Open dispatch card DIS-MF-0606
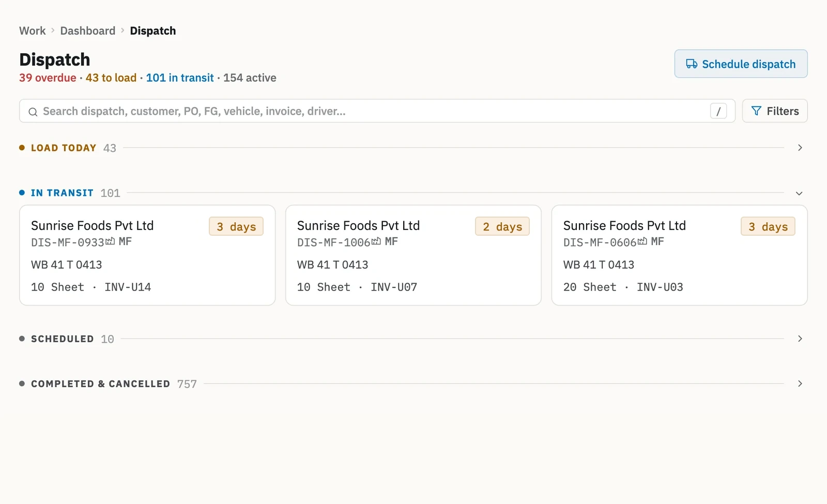 (x=680, y=255)
